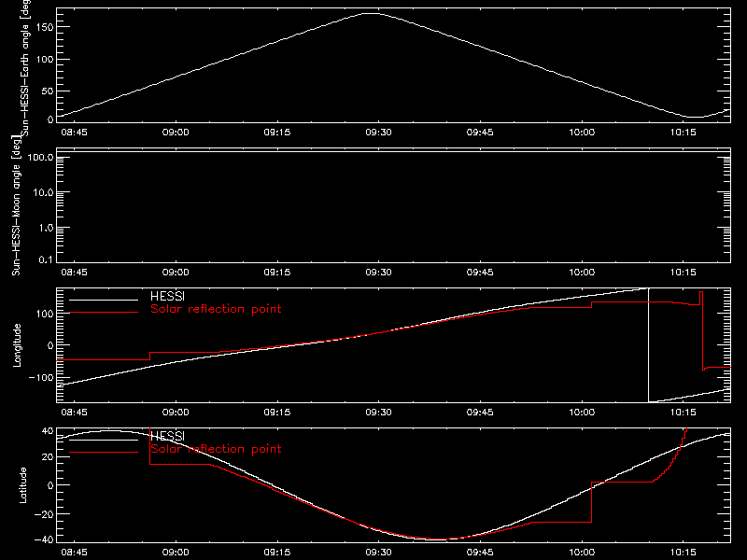The height and width of the screenshot is (560, 747).
Task: Pick the 09:15 label under the Moon angle plot
Action: coord(276,273)
